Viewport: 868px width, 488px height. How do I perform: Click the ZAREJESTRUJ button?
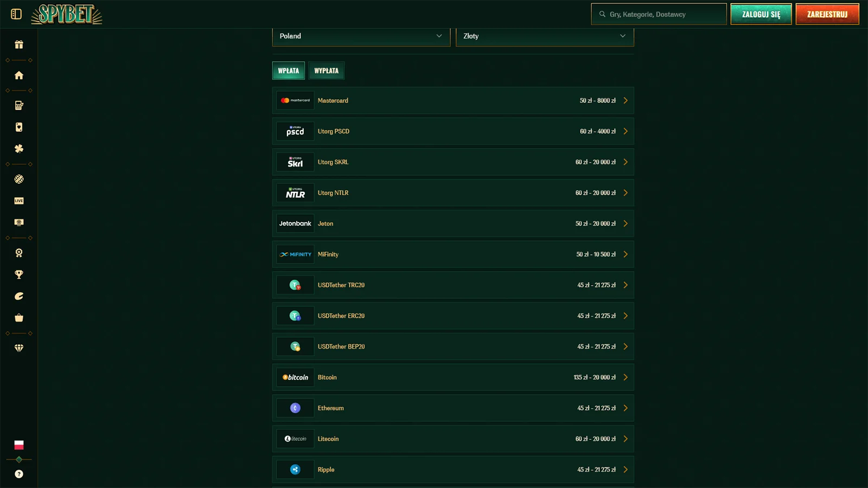[827, 14]
